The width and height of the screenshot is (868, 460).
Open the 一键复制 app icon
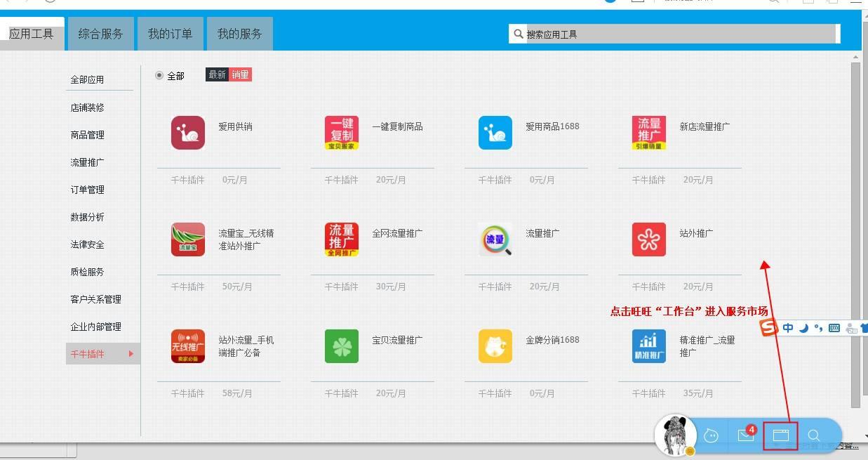[x=342, y=133]
